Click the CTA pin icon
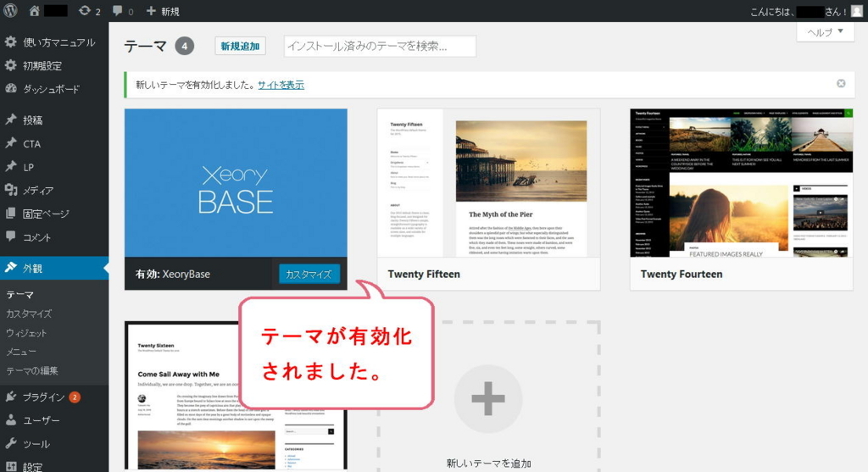868x472 pixels. pos(10,143)
